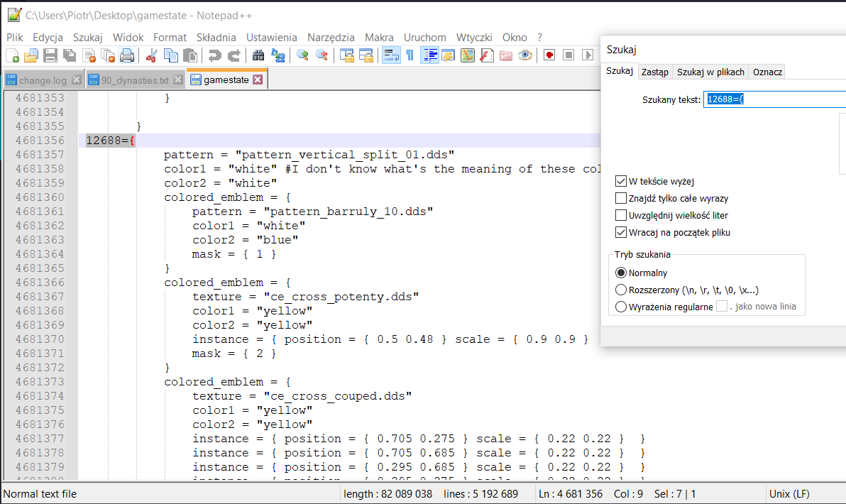Click the New file toolbar icon
The image size is (846, 504).
click(12, 55)
